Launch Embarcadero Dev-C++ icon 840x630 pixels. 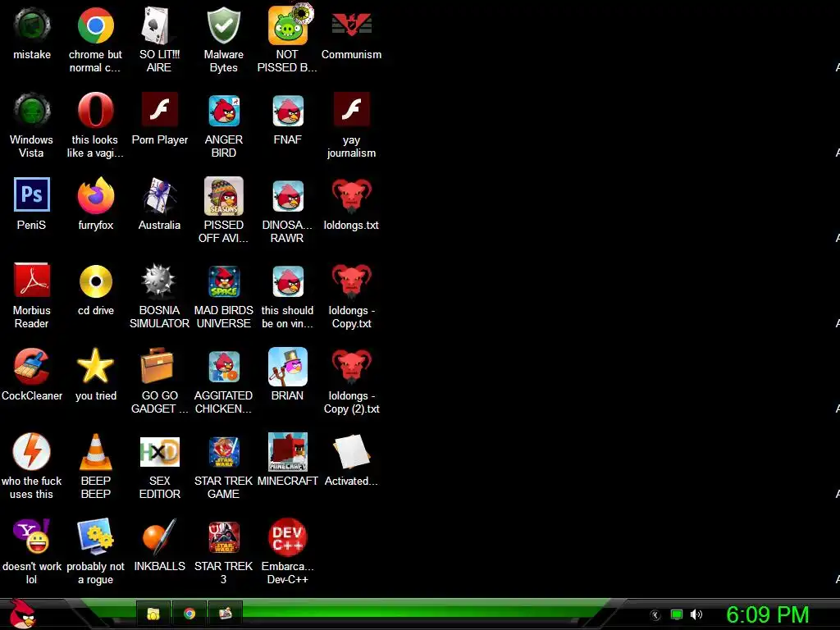[288, 536]
